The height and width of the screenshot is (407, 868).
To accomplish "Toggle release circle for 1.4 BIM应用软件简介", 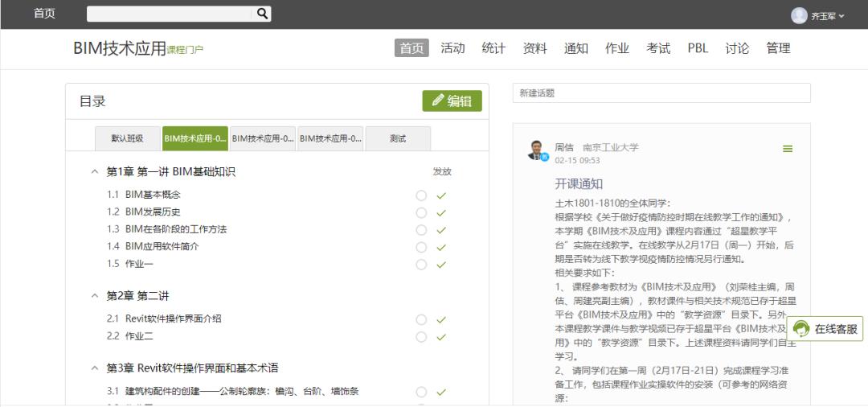I will 421,247.
